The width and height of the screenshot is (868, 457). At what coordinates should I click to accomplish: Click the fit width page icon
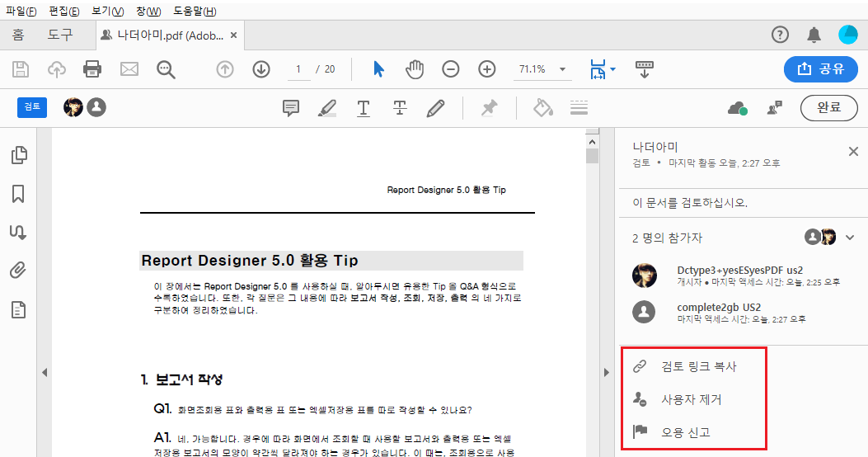tap(598, 70)
